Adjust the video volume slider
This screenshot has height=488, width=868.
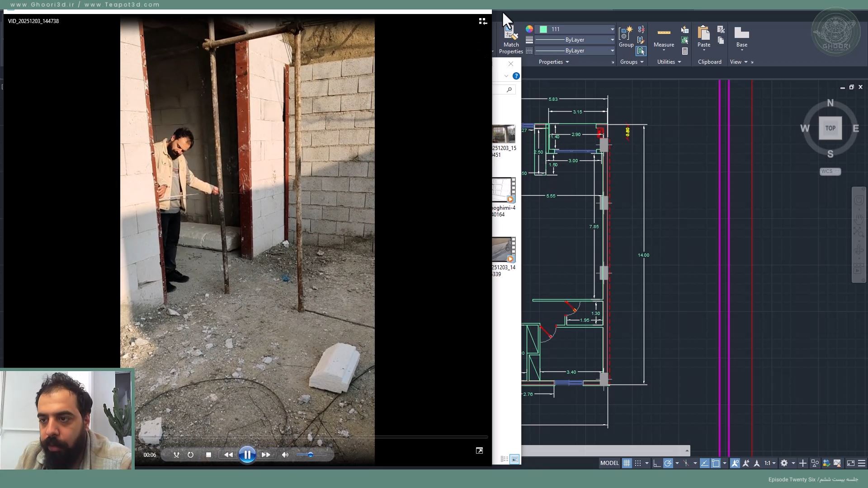[x=311, y=455]
